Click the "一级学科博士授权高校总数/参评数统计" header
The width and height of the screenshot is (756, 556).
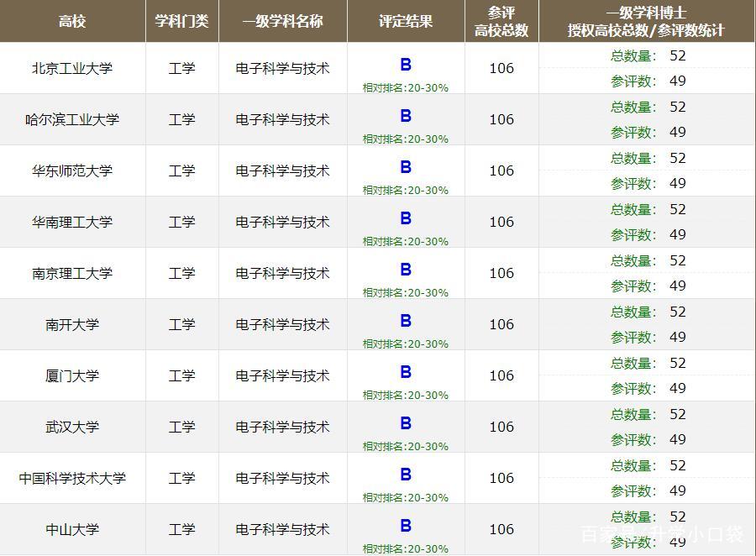[646, 21]
